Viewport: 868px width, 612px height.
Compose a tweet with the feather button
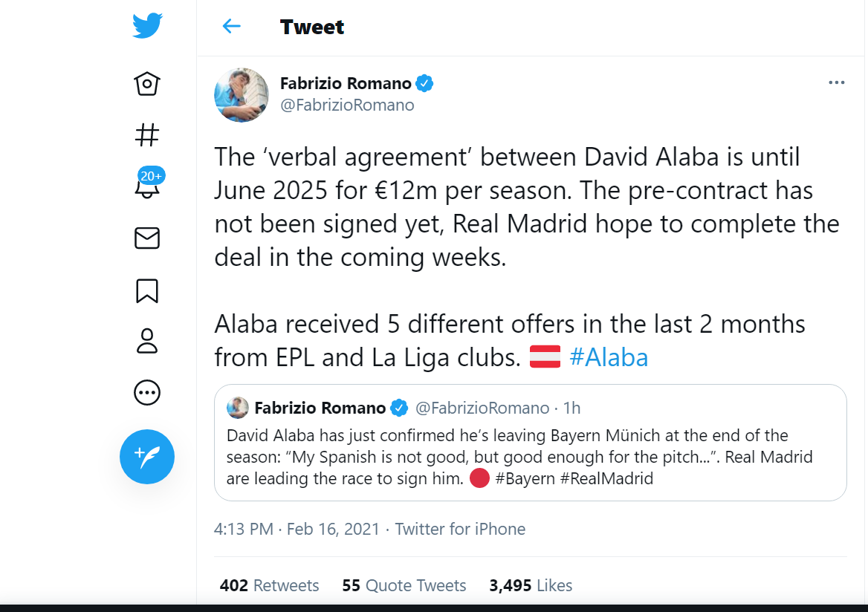[146, 456]
